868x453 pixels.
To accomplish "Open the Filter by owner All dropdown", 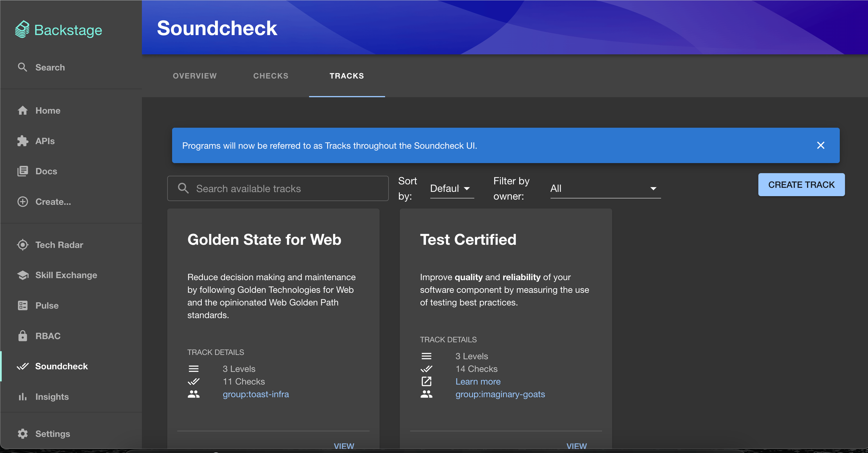I will 605,188.
